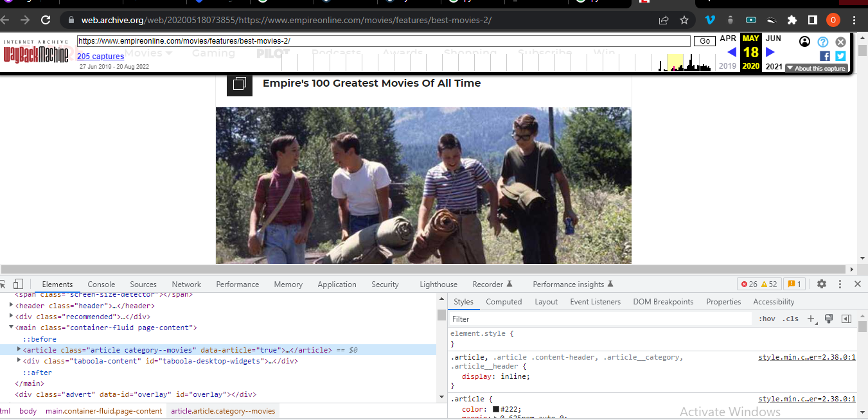Toggle the device toolbar in DevTools
The height and width of the screenshot is (420, 868).
[18, 284]
